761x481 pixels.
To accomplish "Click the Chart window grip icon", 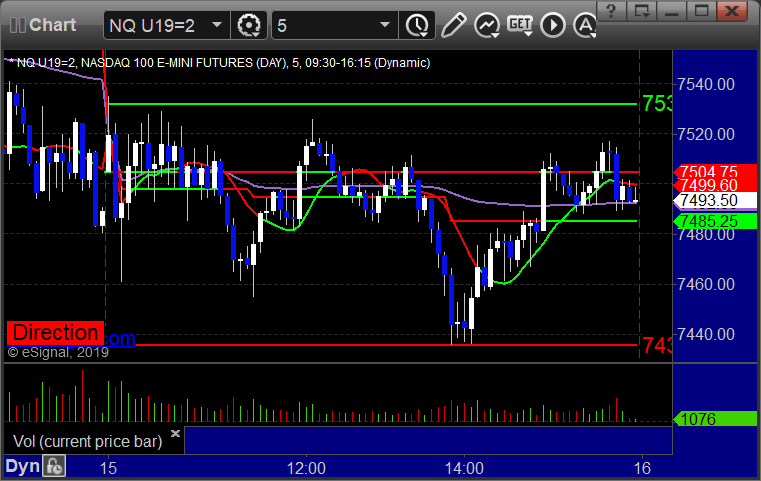I will (17, 25).
